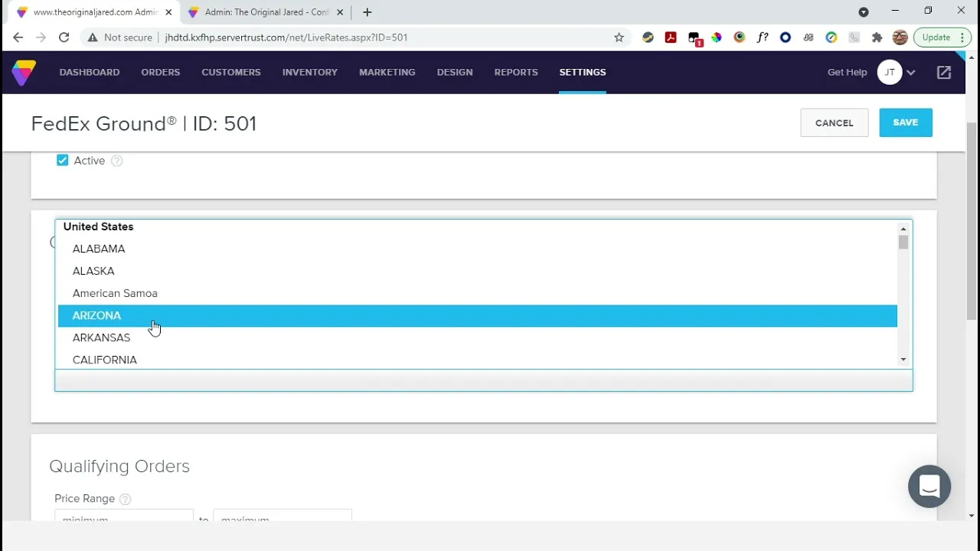Click the Price Range help icon
The height and width of the screenshot is (551, 980).
126,499
